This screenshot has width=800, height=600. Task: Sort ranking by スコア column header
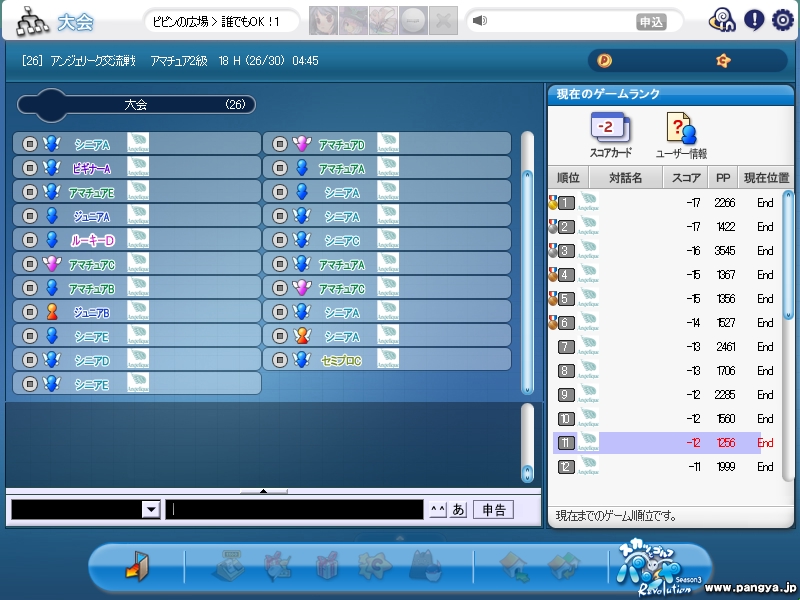point(685,178)
